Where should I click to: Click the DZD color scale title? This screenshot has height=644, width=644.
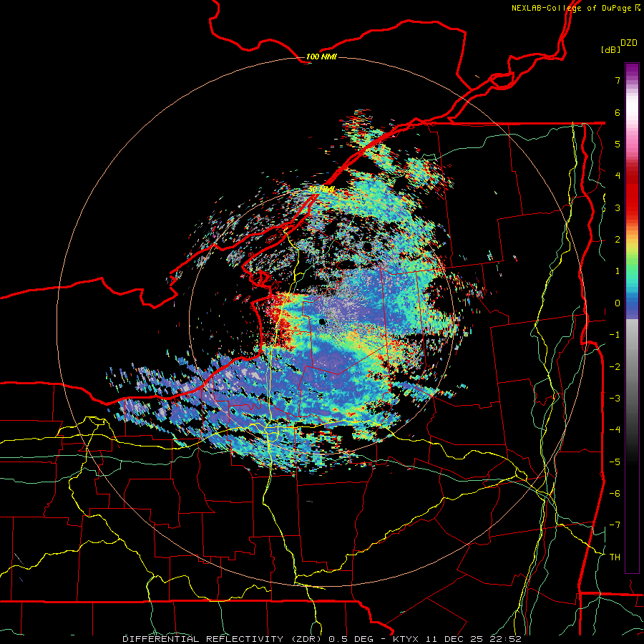629,43
